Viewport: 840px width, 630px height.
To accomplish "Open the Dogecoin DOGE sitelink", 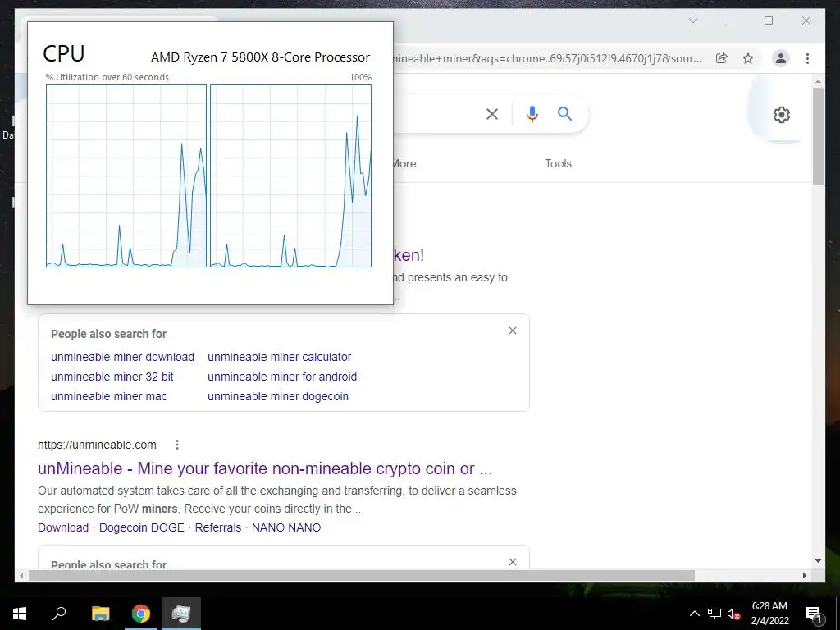I will coord(141,527).
